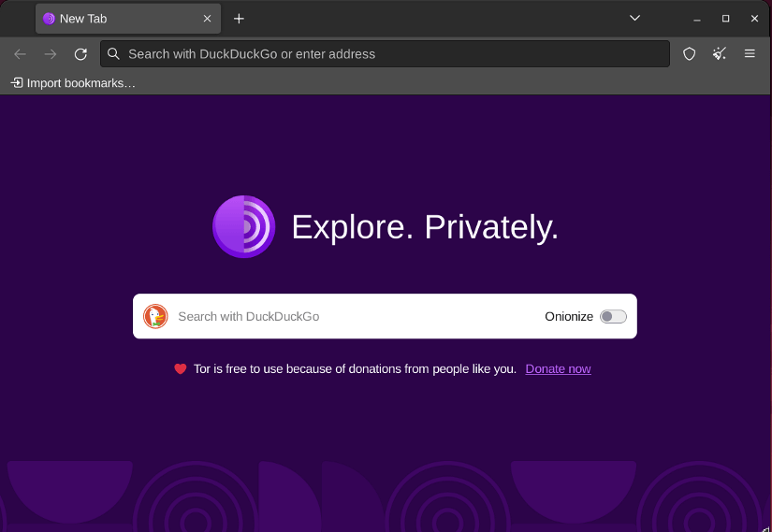Click the address bar magnifier icon
This screenshot has width=772, height=532.
click(113, 53)
